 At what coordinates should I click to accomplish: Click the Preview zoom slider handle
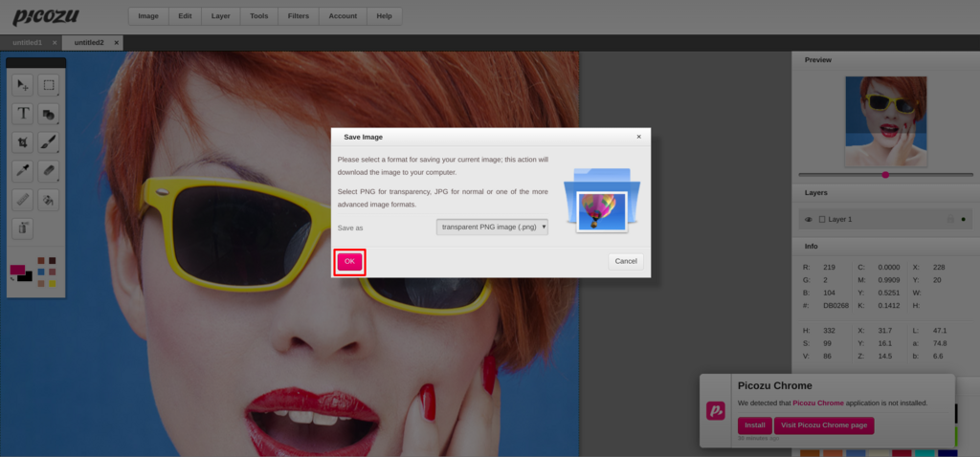tap(885, 175)
